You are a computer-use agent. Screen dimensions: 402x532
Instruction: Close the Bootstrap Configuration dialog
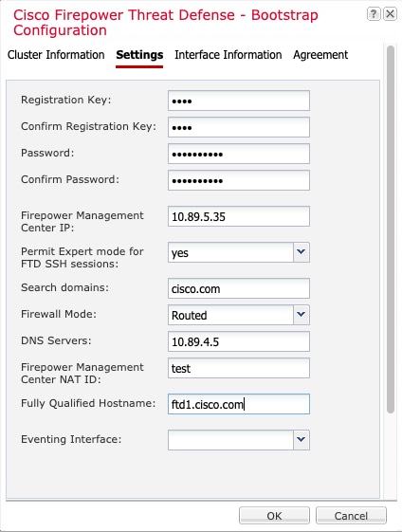pos(390,14)
